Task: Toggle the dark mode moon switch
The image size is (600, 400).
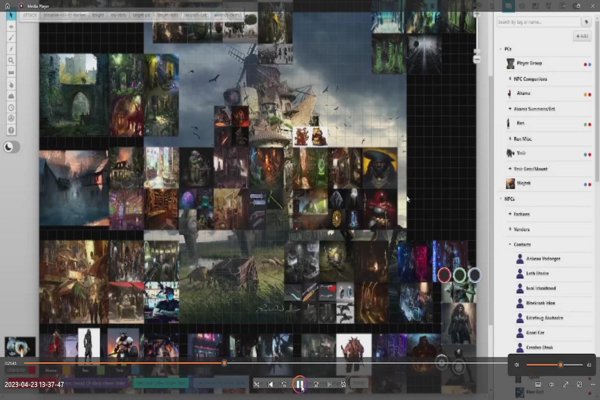Action: pyautogui.click(x=11, y=147)
